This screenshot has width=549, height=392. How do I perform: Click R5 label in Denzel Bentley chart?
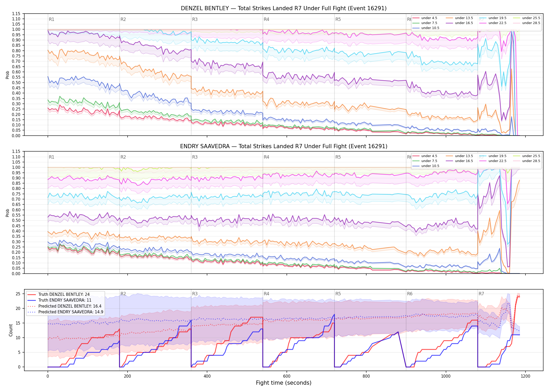(x=338, y=19)
